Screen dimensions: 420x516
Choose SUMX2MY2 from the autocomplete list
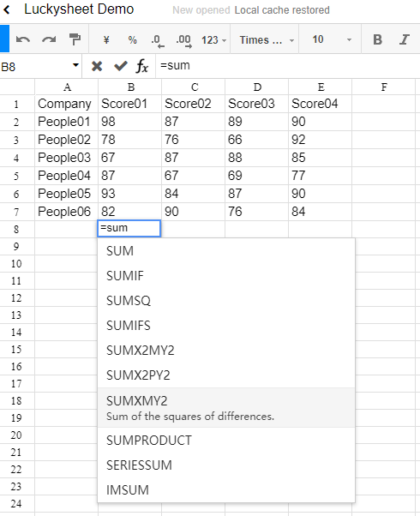pos(226,351)
